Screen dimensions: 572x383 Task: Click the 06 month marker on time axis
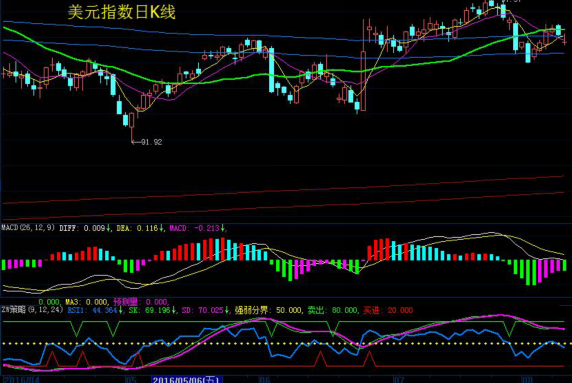(264, 380)
